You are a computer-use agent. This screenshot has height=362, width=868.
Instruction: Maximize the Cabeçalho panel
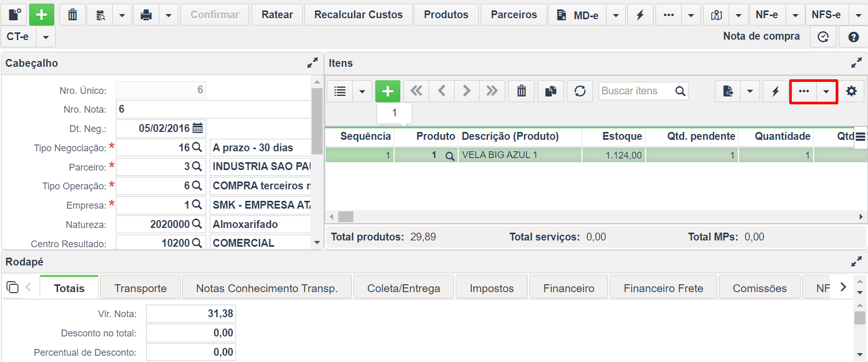[312, 63]
